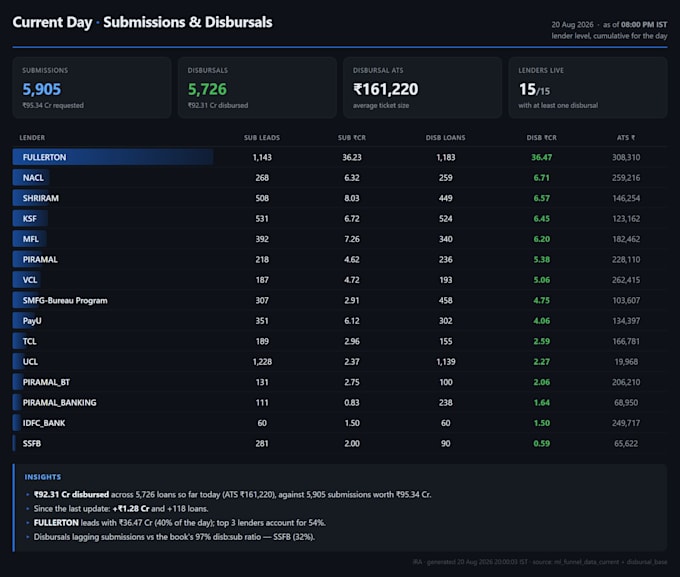Click TCL's ATS value 166,781

click(626, 341)
